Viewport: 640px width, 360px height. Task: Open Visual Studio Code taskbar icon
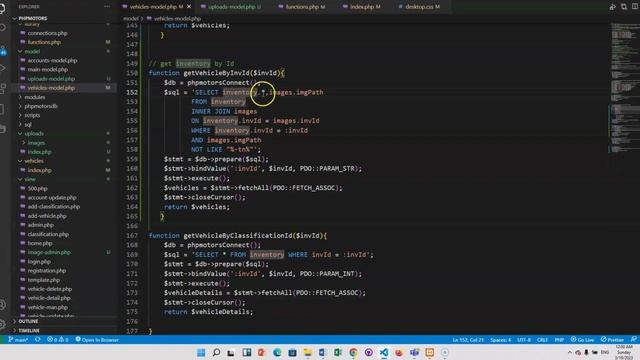click(384, 352)
